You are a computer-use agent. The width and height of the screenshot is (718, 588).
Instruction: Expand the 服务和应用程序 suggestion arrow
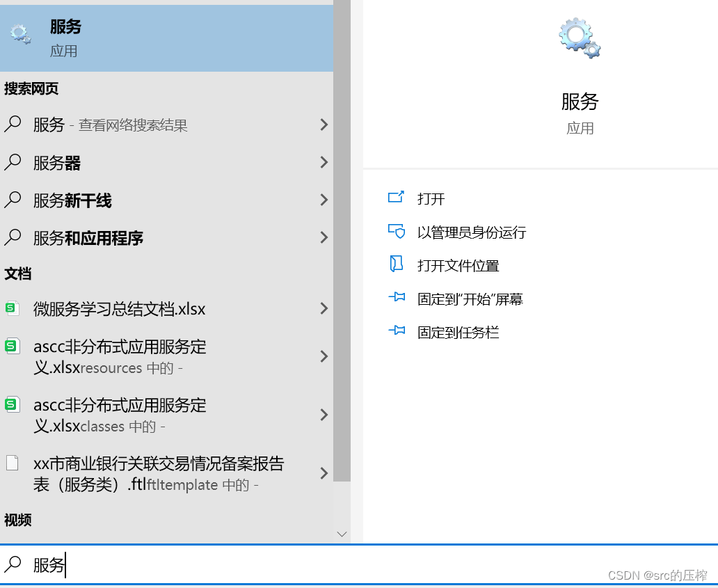pos(324,237)
